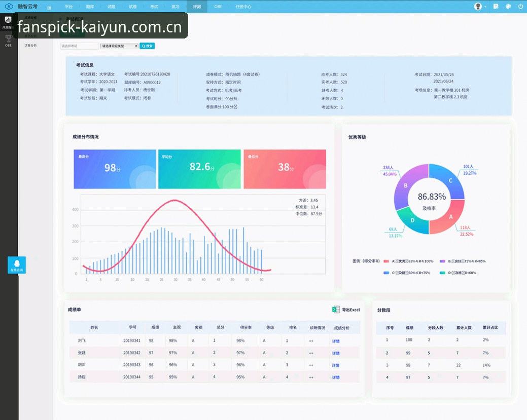The image size is (527, 420).
Task: Select the 评测 top menu tab
Action: [x=197, y=7]
